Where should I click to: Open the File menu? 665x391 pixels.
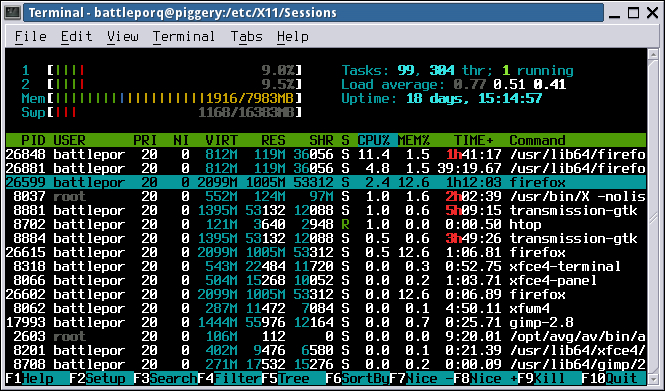coord(31,37)
